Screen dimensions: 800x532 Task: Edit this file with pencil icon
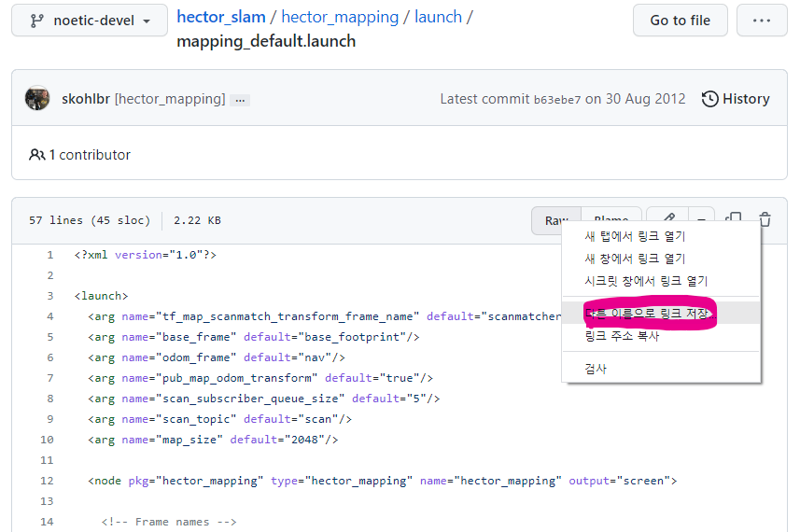pyautogui.click(x=669, y=217)
